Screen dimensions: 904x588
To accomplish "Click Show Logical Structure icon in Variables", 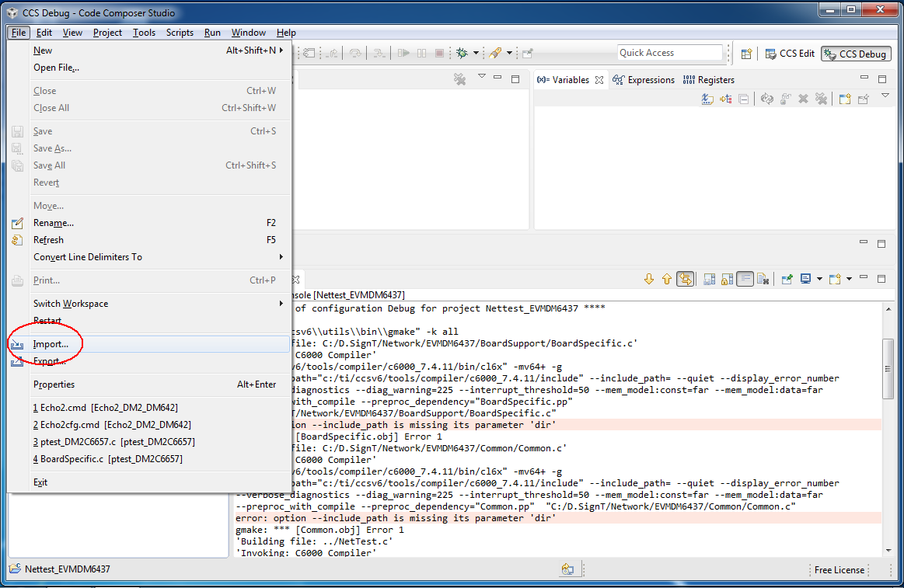I will 726,99.
